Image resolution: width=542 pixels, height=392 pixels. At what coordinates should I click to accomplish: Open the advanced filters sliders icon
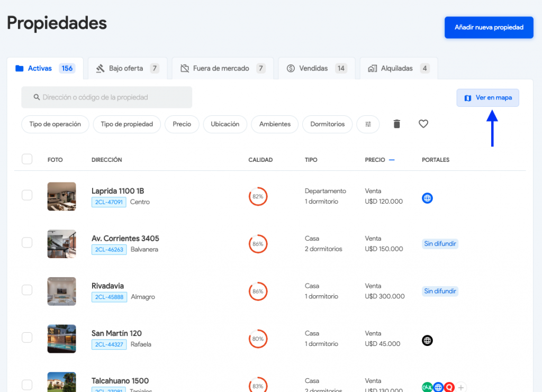(368, 124)
